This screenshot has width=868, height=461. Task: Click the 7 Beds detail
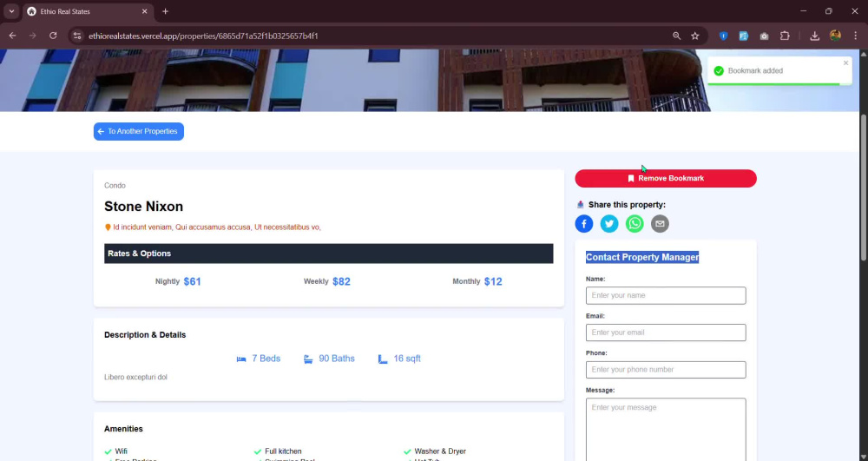point(259,359)
